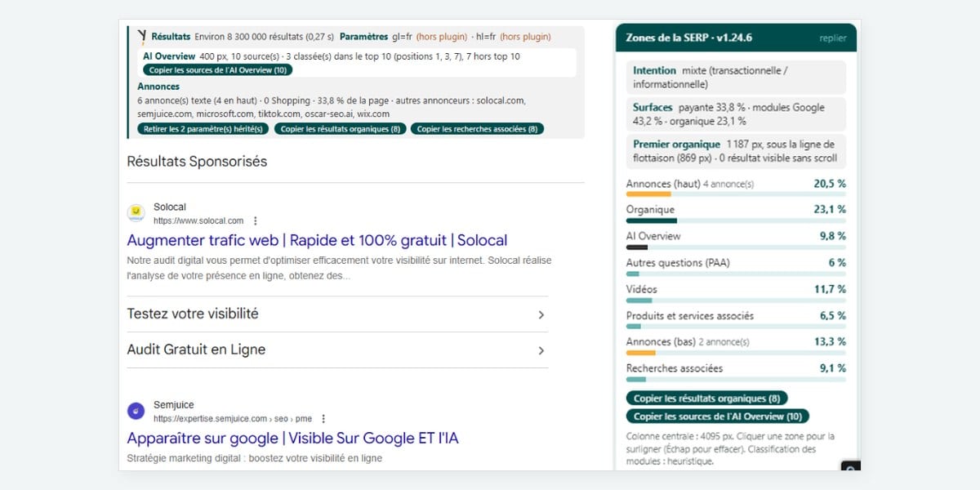
Task: Click the 'Intention' info box
Action: [x=736, y=77]
